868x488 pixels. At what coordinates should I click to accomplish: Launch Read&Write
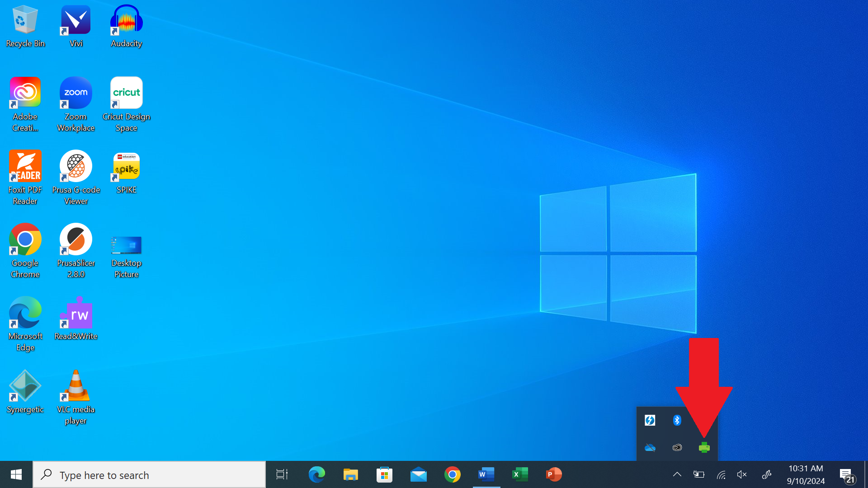tap(75, 313)
